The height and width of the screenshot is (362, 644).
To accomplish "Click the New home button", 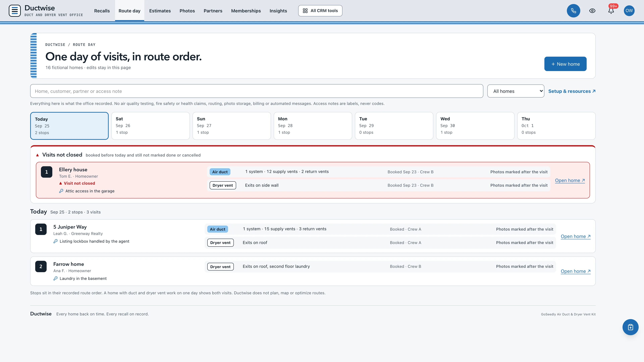I will coord(565,64).
